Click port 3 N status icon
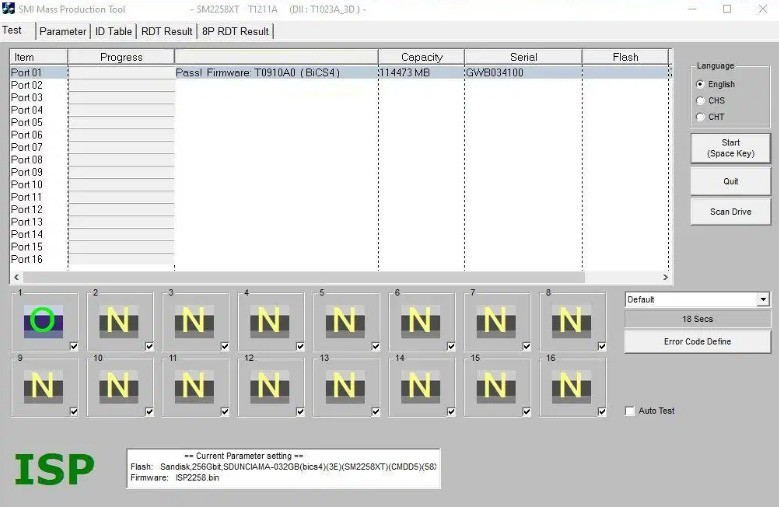 [x=194, y=321]
